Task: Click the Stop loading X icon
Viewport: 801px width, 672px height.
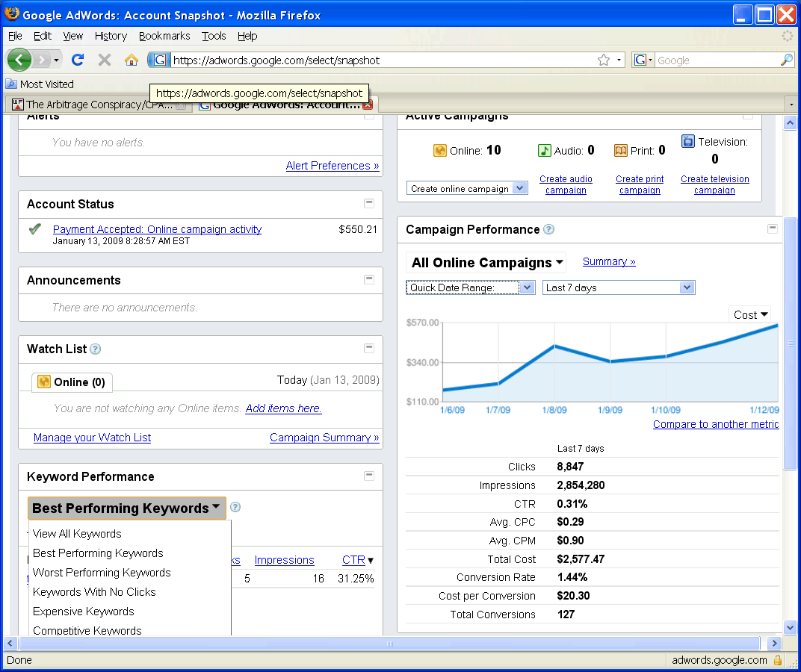Action: click(x=104, y=60)
